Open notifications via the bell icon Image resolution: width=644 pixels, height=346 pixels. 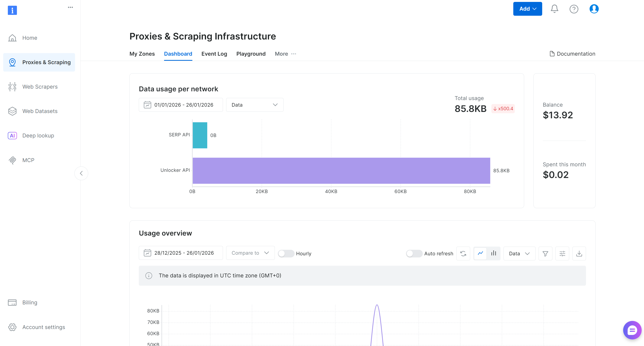pos(554,9)
